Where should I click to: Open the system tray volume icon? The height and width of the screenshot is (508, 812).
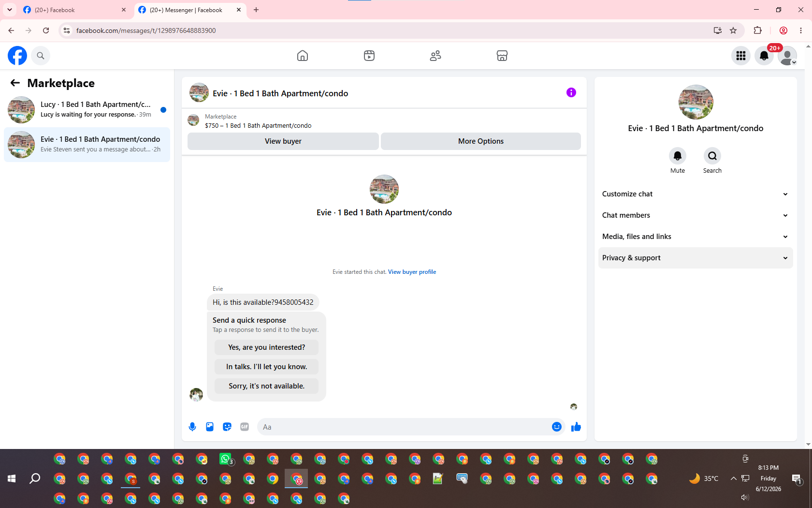(x=745, y=497)
